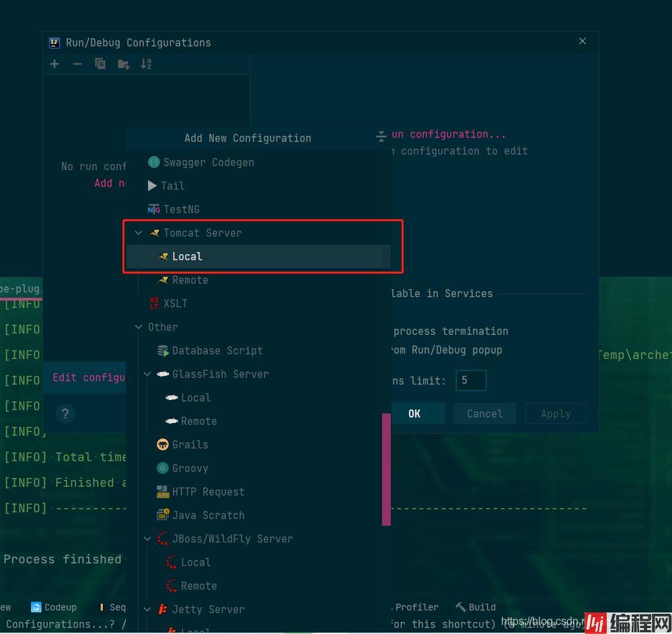Viewport: 672px width, 634px height.
Task: Pick the Database Script configuration
Action: (x=217, y=350)
